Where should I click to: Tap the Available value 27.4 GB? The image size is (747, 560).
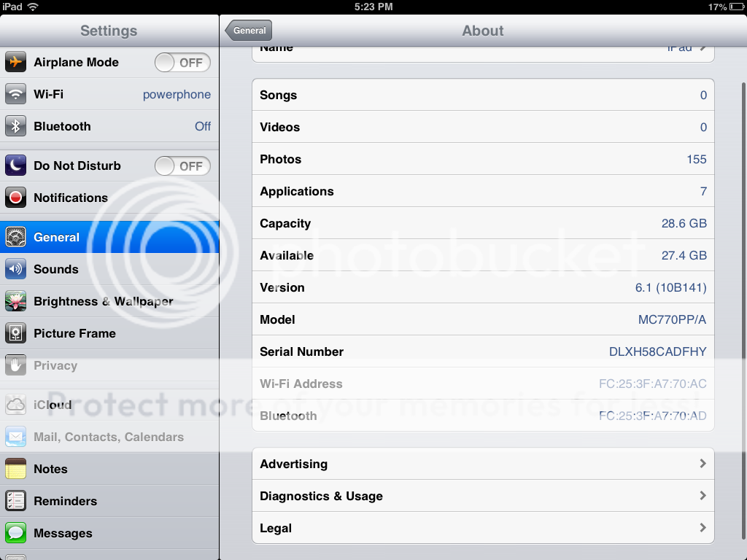(684, 255)
